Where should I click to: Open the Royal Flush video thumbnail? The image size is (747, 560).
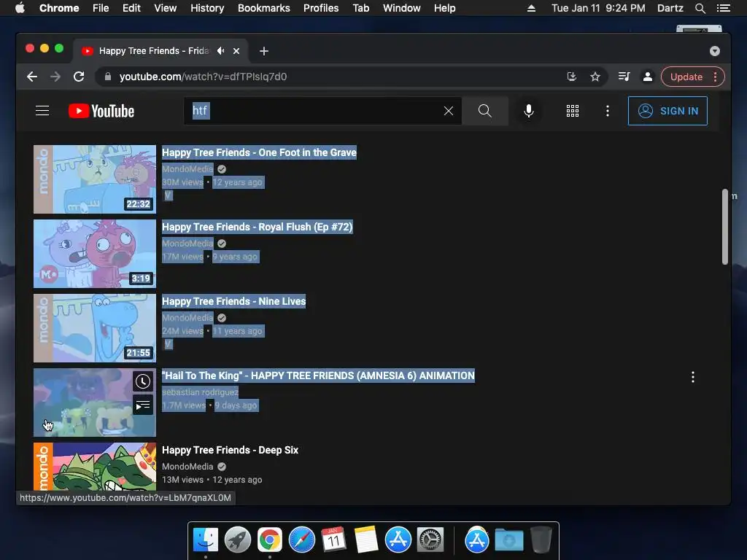[x=95, y=253]
